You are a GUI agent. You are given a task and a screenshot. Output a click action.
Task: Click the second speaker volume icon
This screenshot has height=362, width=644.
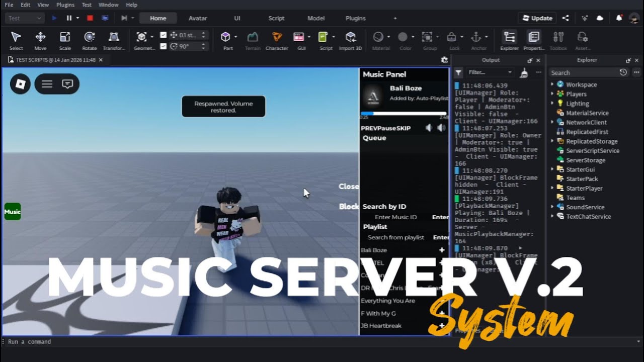pyautogui.click(x=441, y=128)
